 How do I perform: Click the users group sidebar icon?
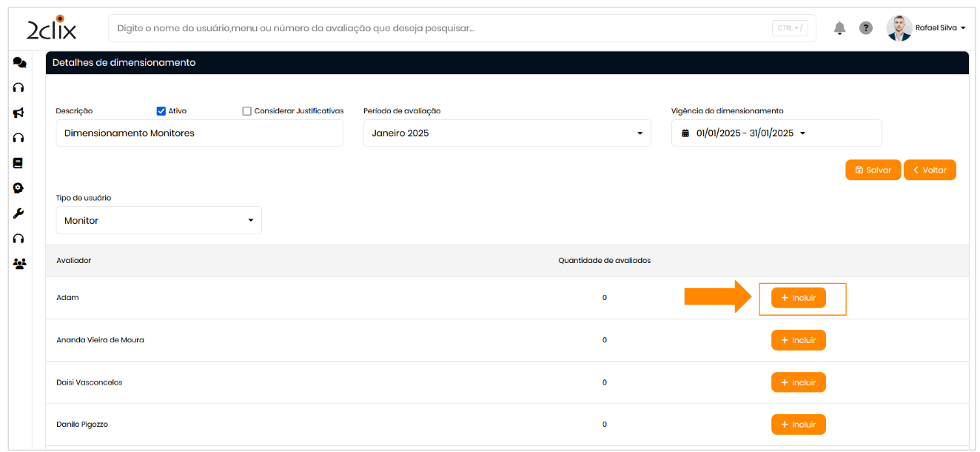(x=19, y=263)
